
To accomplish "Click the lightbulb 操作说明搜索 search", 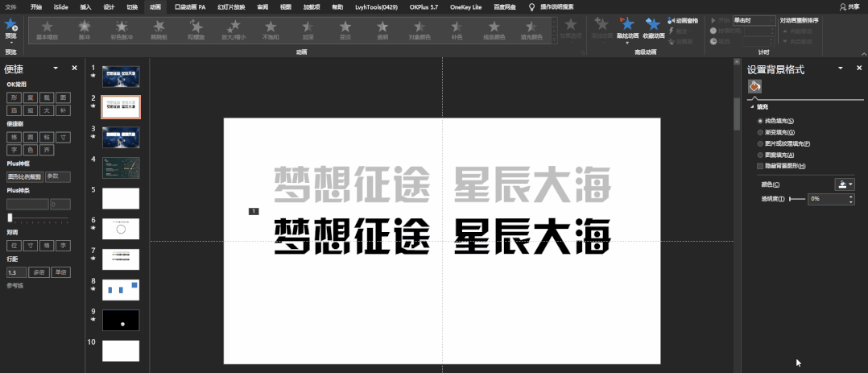I will (x=552, y=7).
